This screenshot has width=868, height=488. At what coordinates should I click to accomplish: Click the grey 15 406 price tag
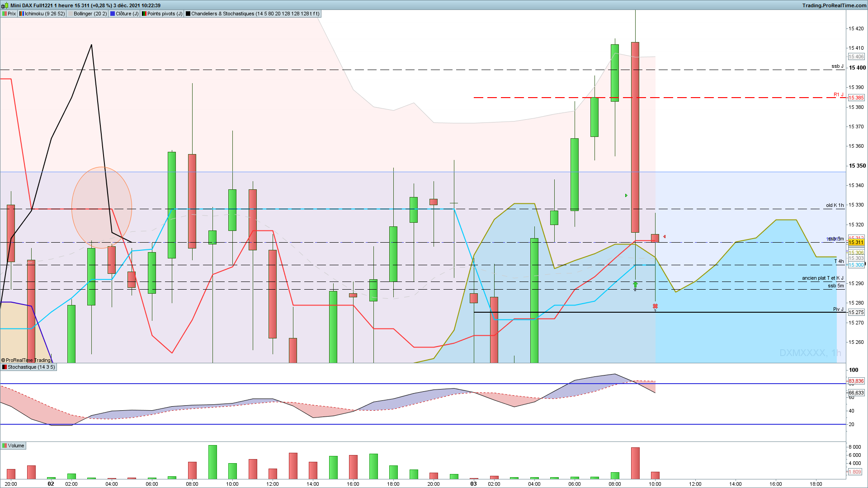pyautogui.click(x=856, y=56)
